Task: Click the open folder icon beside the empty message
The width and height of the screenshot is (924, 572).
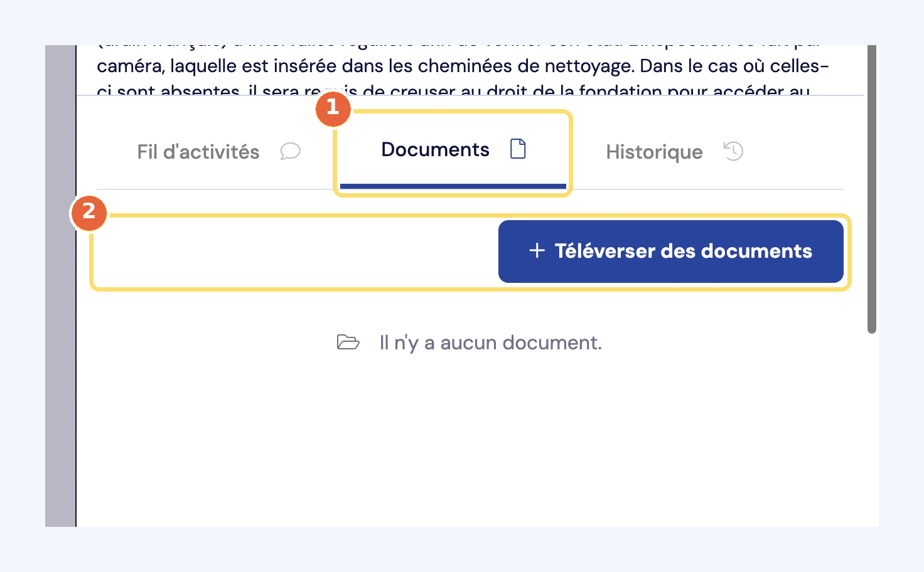Action: tap(348, 342)
